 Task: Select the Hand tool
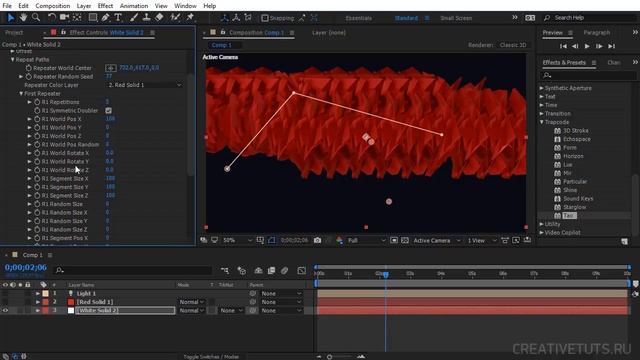tap(23, 17)
